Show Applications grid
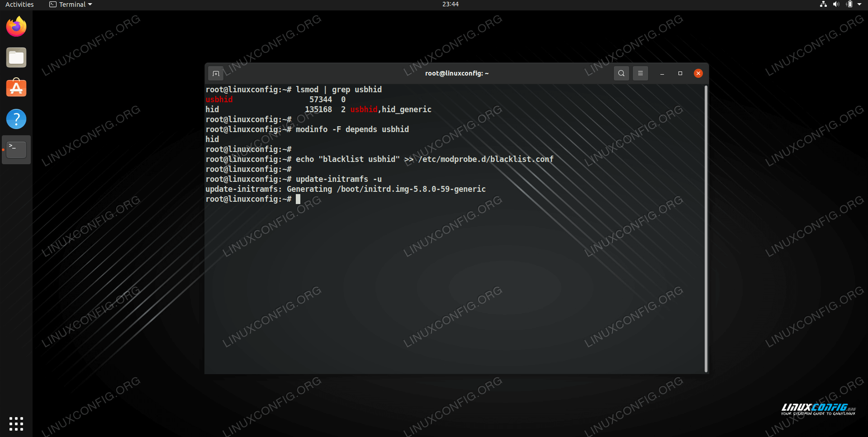The image size is (868, 437). pyautogui.click(x=16, y=423)
